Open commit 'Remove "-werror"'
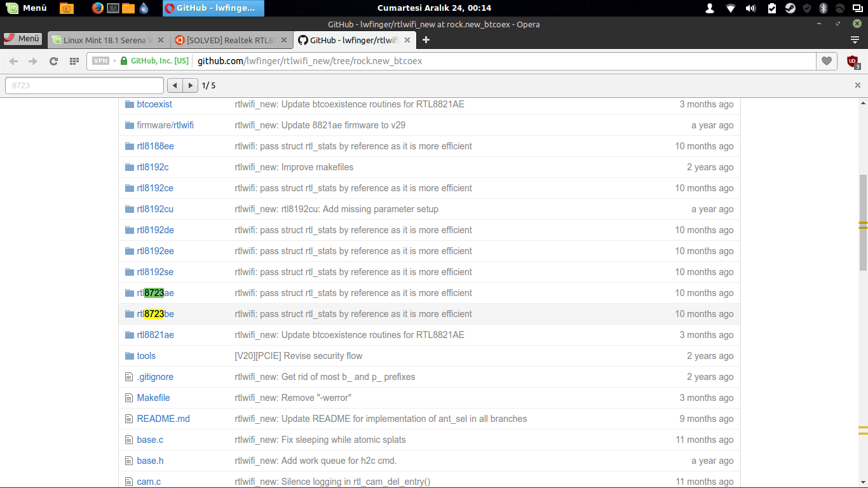The height and width of the screenshot is (488, 868). (293, 398)
